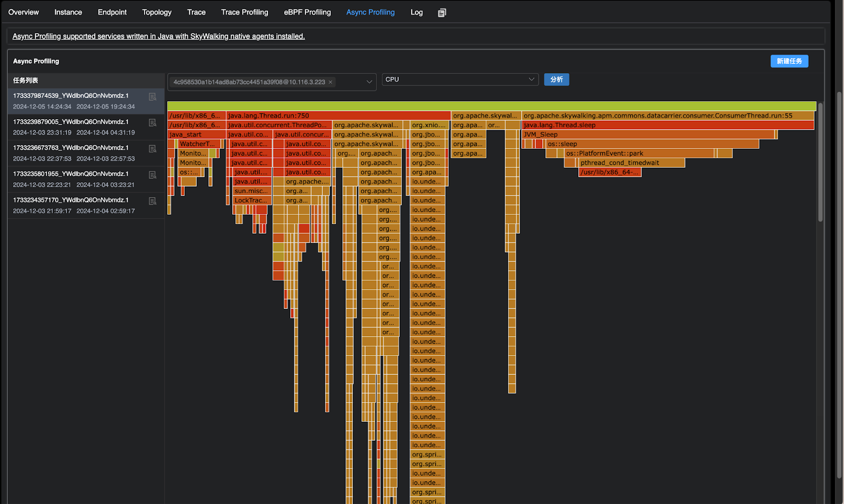
Task: Open details icon for task 1733235801955
Action: [x=152, y=175]
